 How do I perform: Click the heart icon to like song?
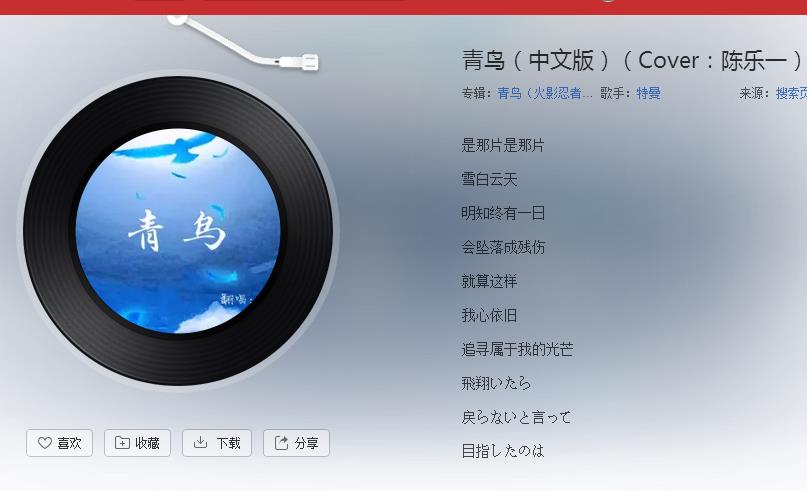(45, 443)
